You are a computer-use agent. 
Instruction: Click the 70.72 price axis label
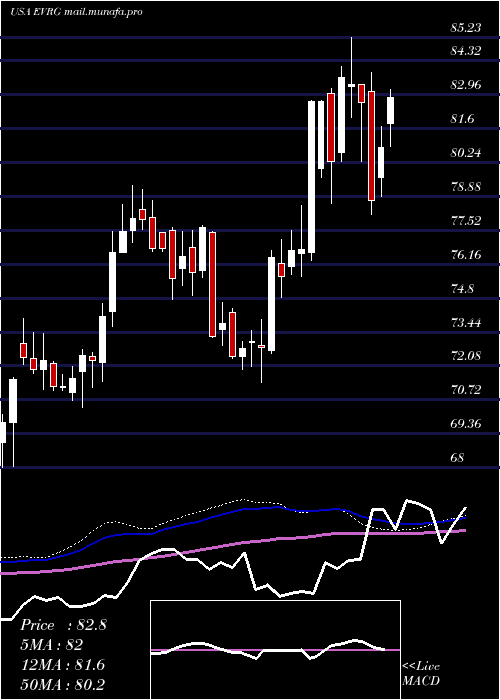pos(466,390)
